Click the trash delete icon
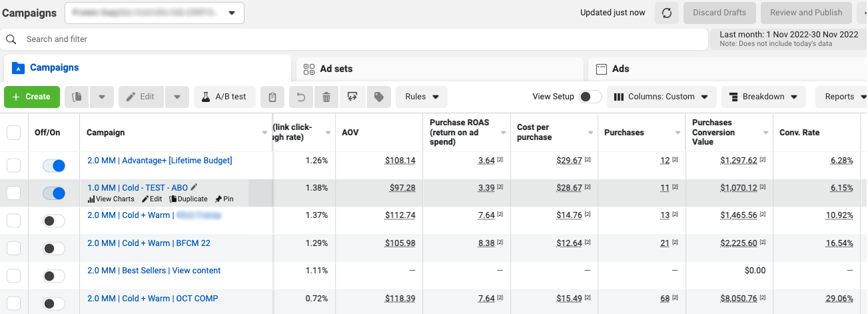Image resolution: width=868 pixels, height=314 pixels. pos(326,97)
